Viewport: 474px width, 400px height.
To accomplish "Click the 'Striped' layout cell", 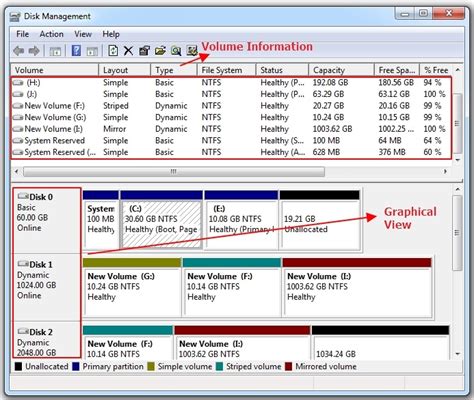I will 116,106.
